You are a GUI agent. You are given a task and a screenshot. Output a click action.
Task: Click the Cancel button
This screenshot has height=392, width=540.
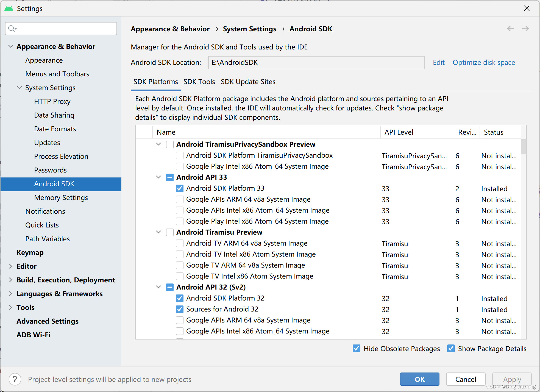point(466,379)
